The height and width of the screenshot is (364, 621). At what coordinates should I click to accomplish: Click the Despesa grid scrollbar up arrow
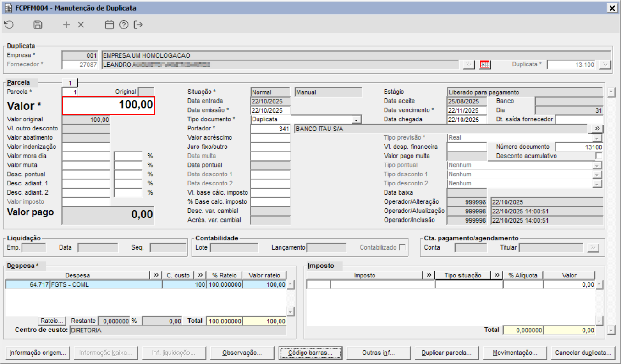click(290, 284)
